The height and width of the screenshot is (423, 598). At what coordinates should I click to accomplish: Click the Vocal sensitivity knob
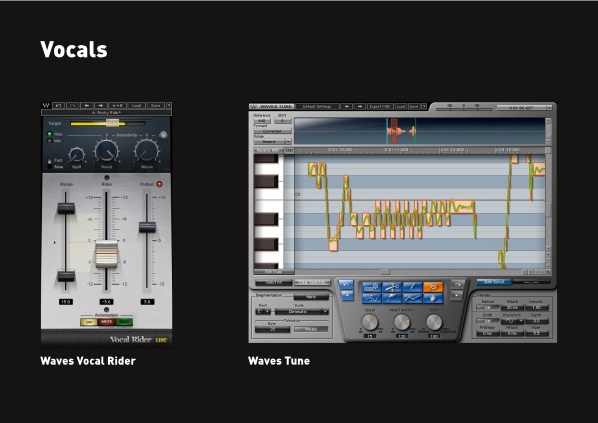point(107,151)
